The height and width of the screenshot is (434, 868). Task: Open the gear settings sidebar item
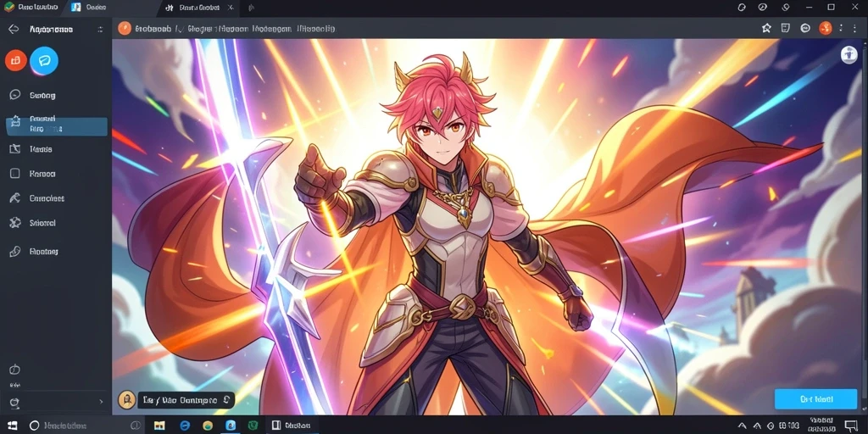pyautogui.click(x=15, y=223)
